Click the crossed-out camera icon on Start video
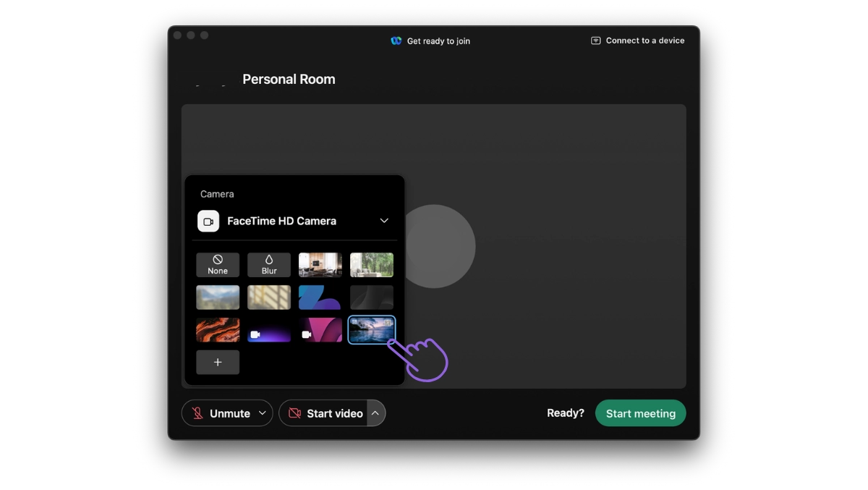 pyautogui.click(x=294, y=413)
